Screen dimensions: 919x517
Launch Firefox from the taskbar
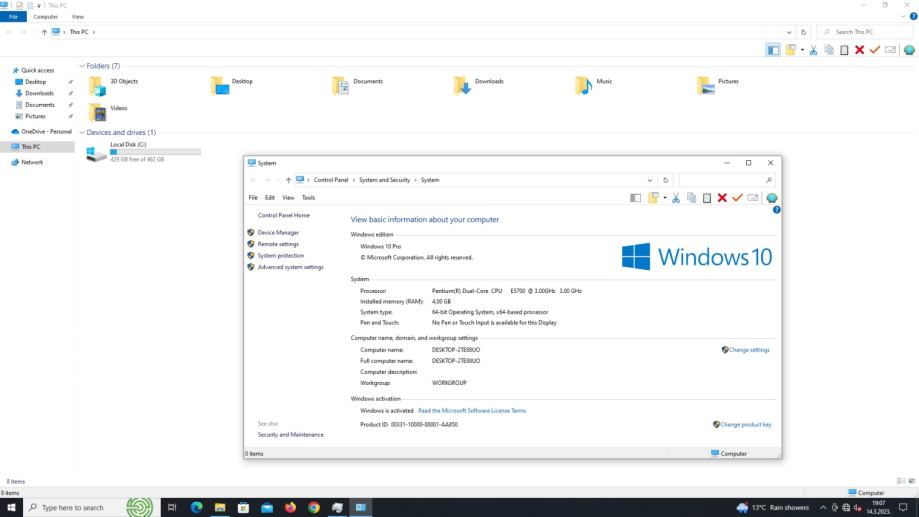(x=291, y=507)
